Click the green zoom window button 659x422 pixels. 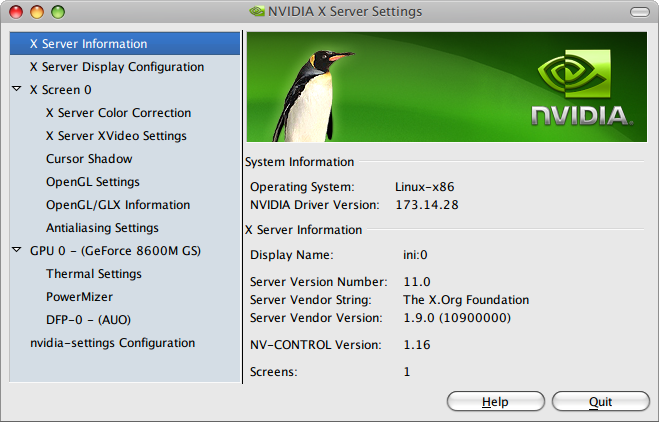point(58,12)
